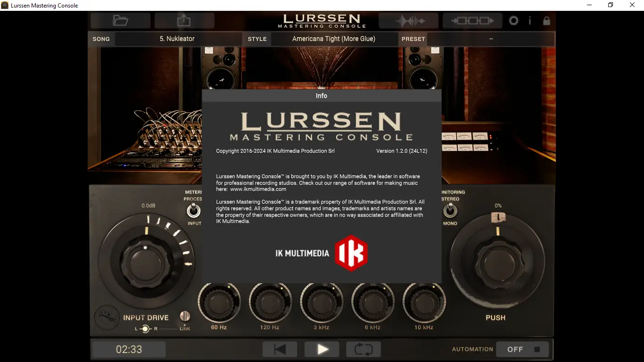
Task: Restore down the application window
Action: tap(611, 5)
